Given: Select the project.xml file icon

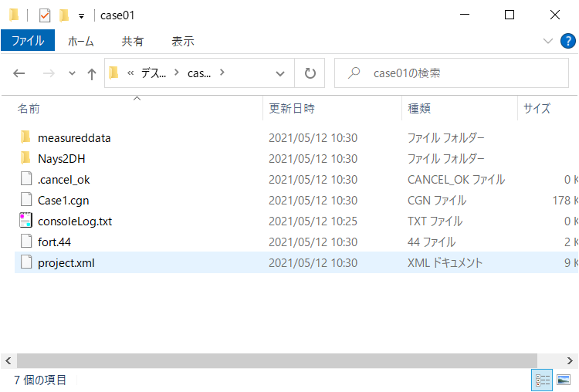Looking at the screenshot, I should click(x=25, y=262).
